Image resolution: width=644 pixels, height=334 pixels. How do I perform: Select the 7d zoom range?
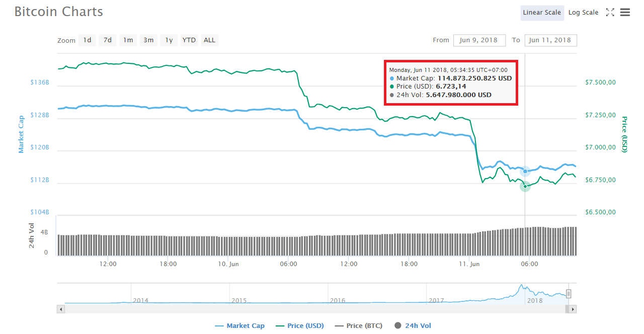[108, 40]
